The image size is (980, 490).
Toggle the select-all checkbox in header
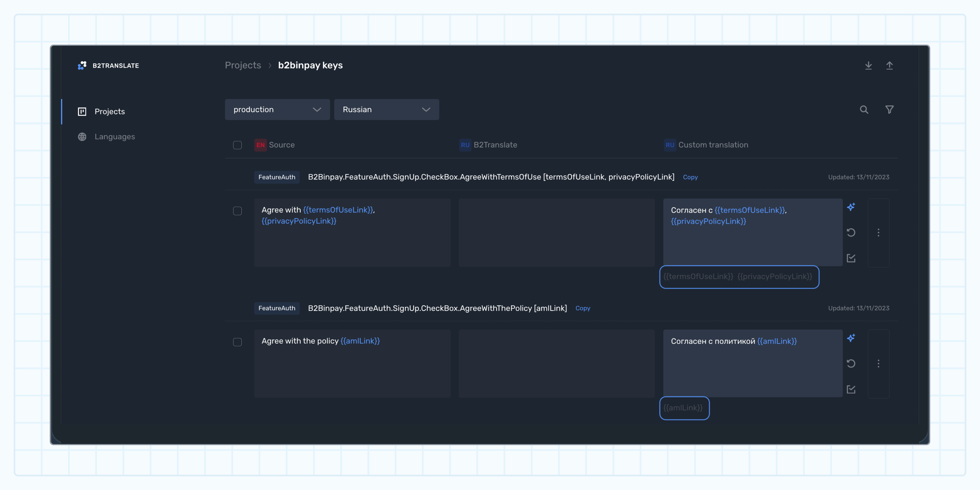[237, 145]
